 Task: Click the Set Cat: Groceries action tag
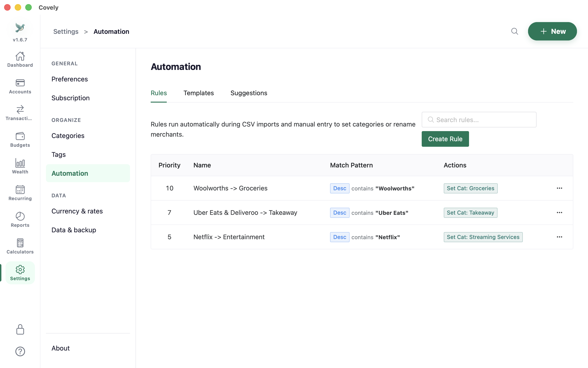tap(470, 188)
